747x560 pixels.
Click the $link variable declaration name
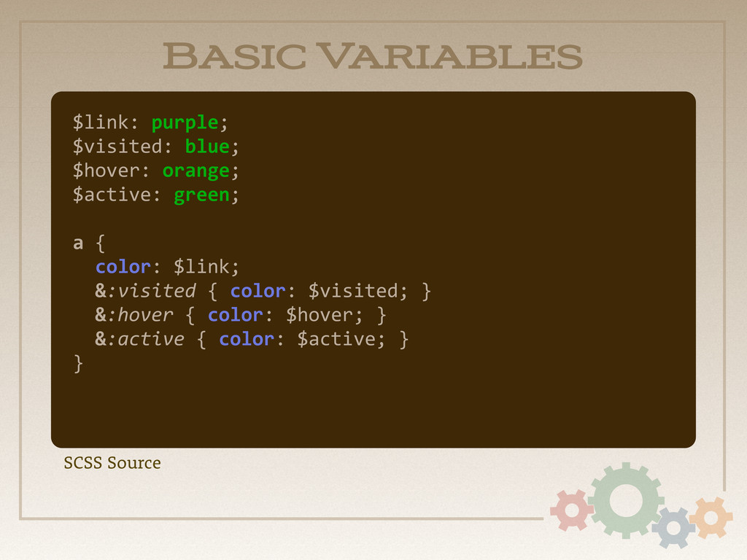tap(101, 122)
